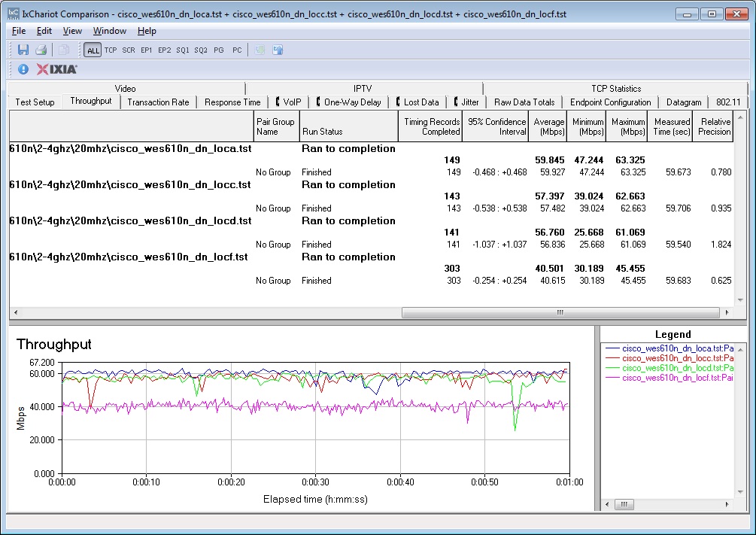Open the Lost Data tab
This screenshot has height=535, width=756.
[x=417, y=102]
